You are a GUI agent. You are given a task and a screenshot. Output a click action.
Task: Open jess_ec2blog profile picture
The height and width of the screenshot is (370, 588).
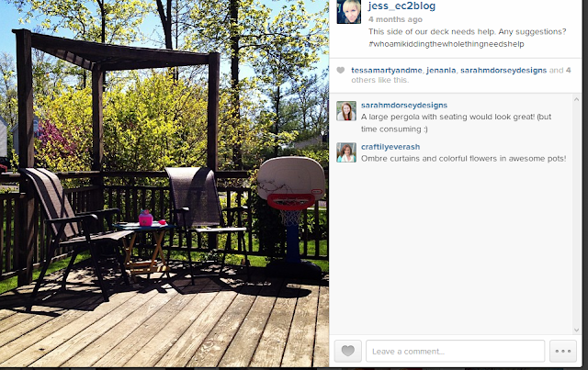click(x=349, y=12)
